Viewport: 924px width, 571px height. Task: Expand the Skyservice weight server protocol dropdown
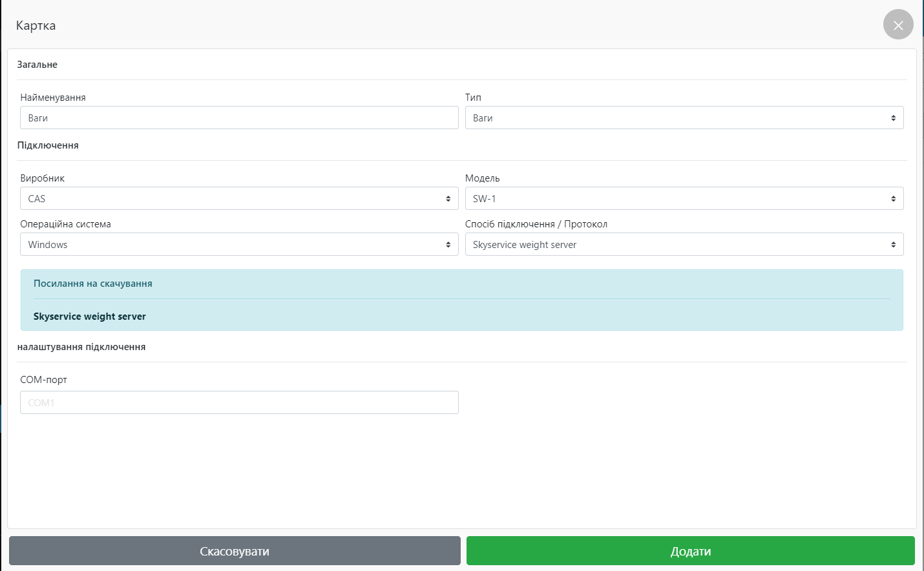click(684, 245)
